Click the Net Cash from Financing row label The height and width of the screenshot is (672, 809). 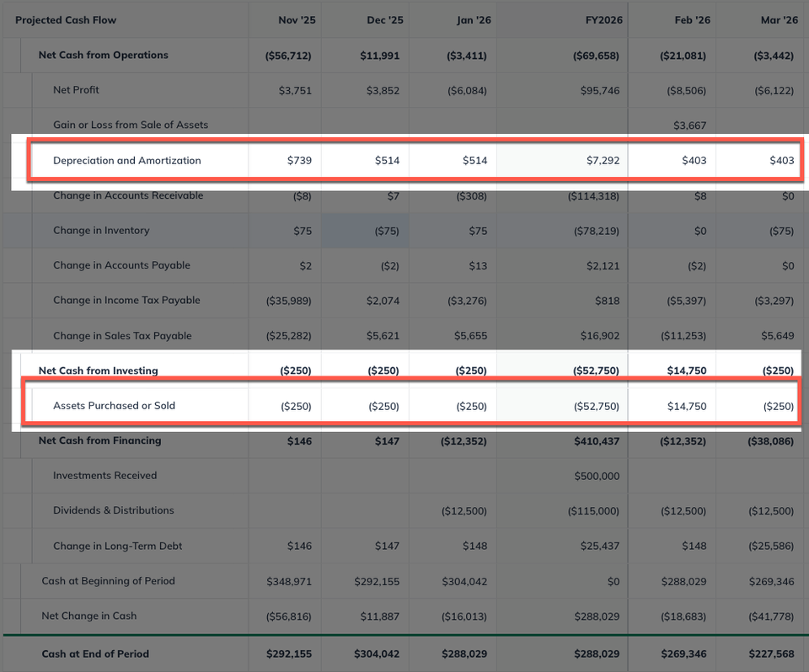99,440
